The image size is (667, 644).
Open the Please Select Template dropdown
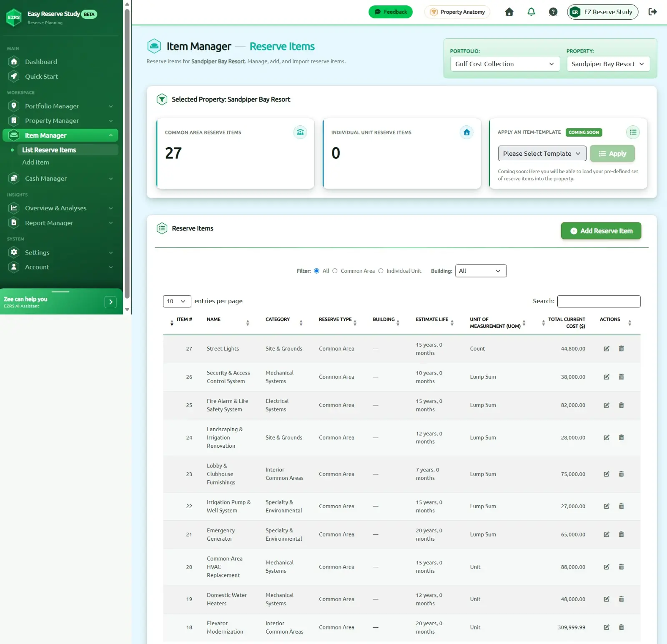(542, 154)
